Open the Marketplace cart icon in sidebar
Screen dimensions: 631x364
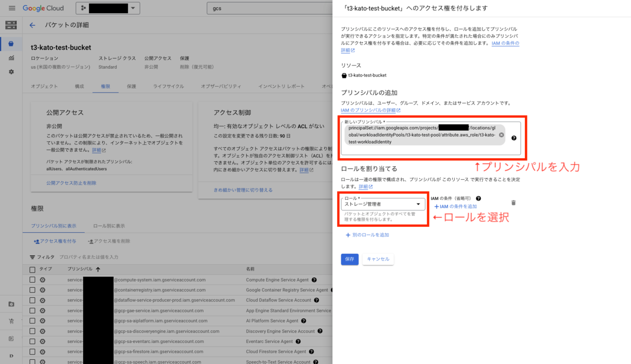tap(11, 321)
